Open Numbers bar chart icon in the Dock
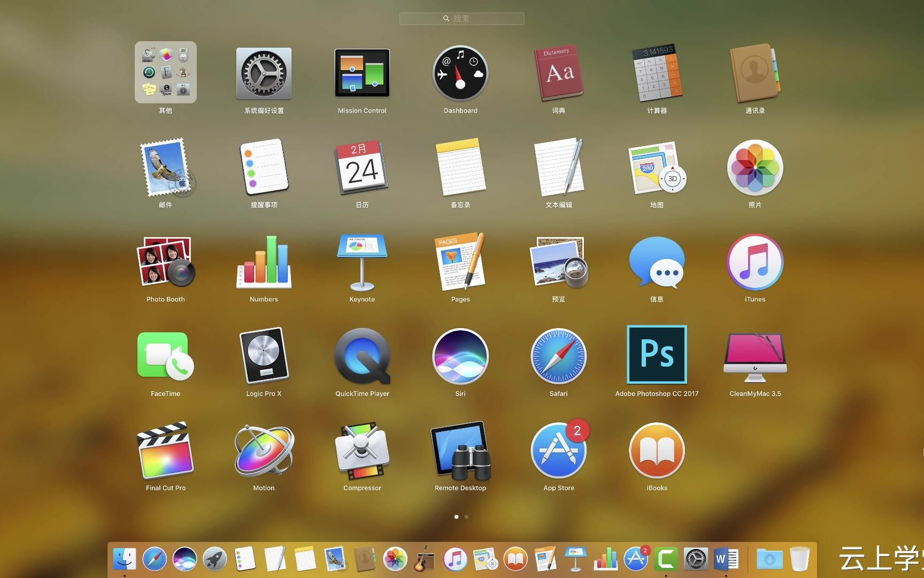Screen dimensions: 924x578 coord(606,559)
